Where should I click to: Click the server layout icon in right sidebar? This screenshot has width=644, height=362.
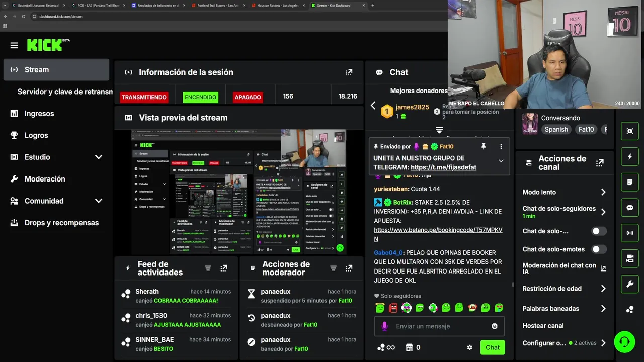coord(630,258)
